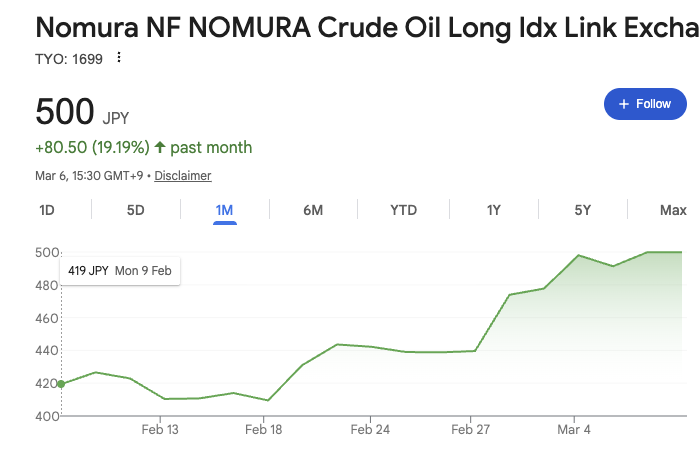The image size is (700, 459).
Task: Click the Feb 18 date axis label
Action: pyautogui.click(x=264, y=430)
